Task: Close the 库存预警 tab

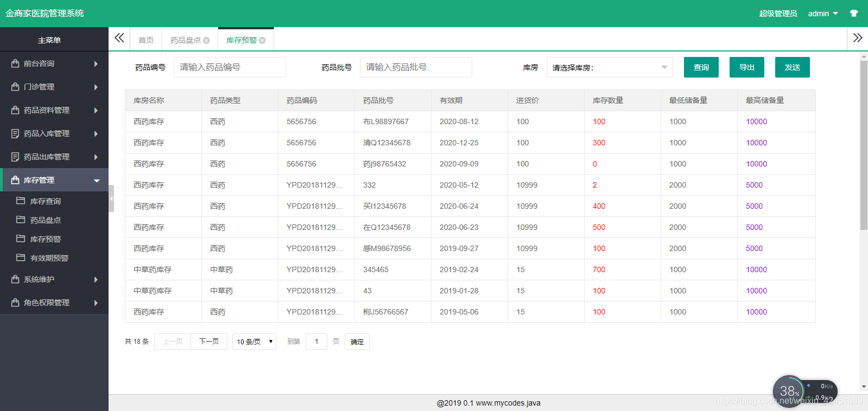Action: click(x=262, y=40)
